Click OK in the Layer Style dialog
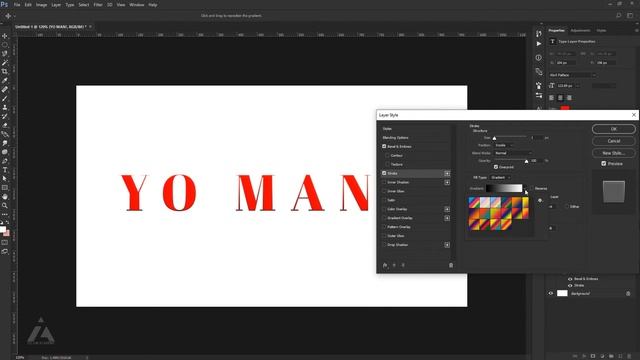 click(613, 129)
